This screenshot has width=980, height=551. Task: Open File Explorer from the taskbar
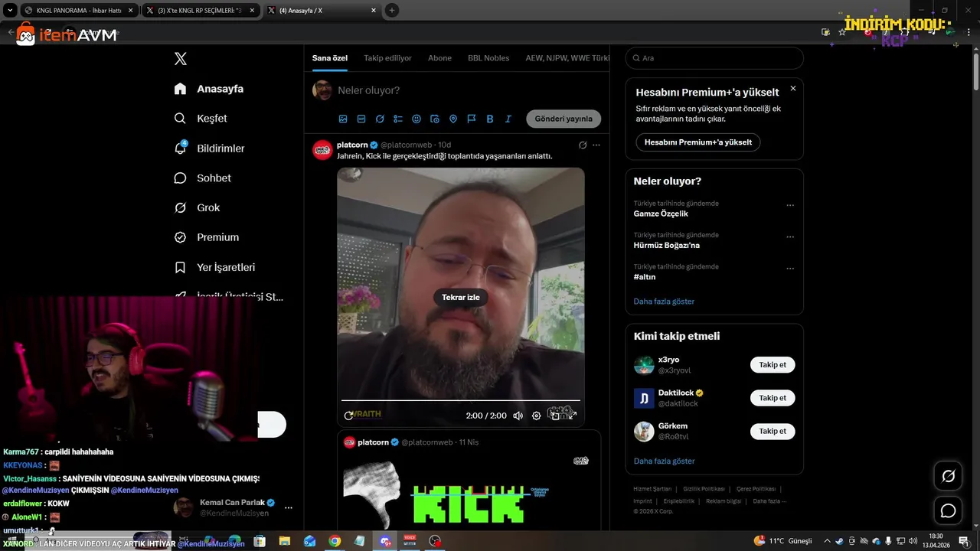(x=285, y=541)
